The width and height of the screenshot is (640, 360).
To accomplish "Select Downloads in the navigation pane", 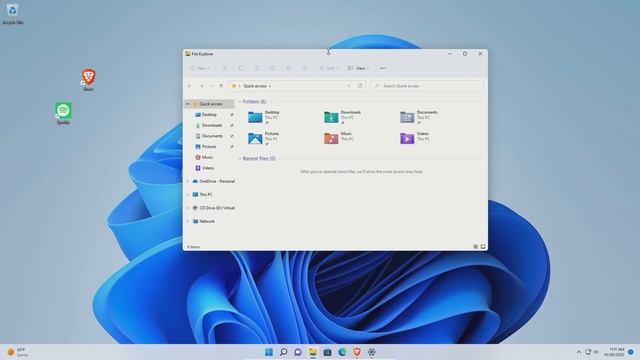I will coord(212,125).
